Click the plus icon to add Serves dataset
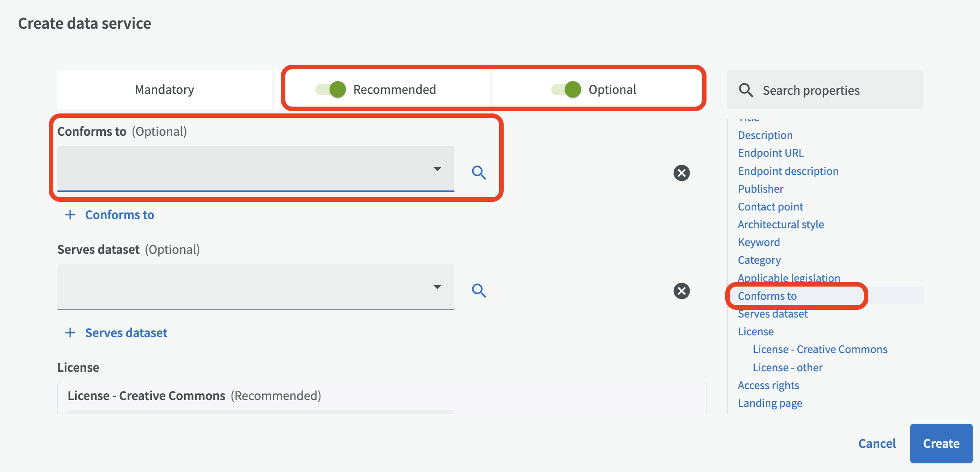This screenshot has width=980, height=472. tap(70, 333)
